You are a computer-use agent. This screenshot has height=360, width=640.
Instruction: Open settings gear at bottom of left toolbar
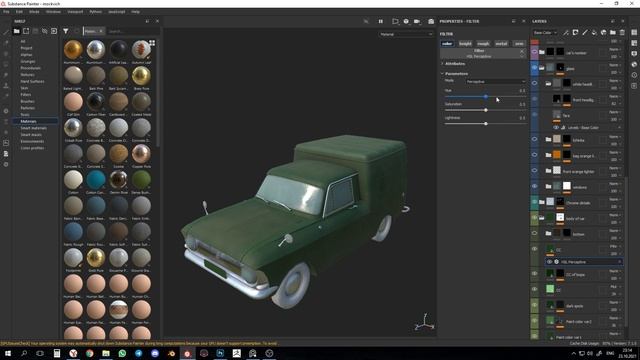point(6,164)
